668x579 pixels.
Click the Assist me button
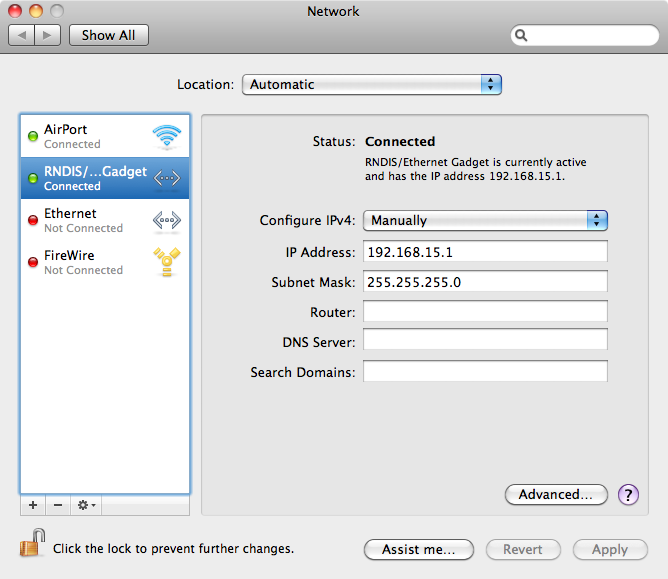(x=419, y=550)
